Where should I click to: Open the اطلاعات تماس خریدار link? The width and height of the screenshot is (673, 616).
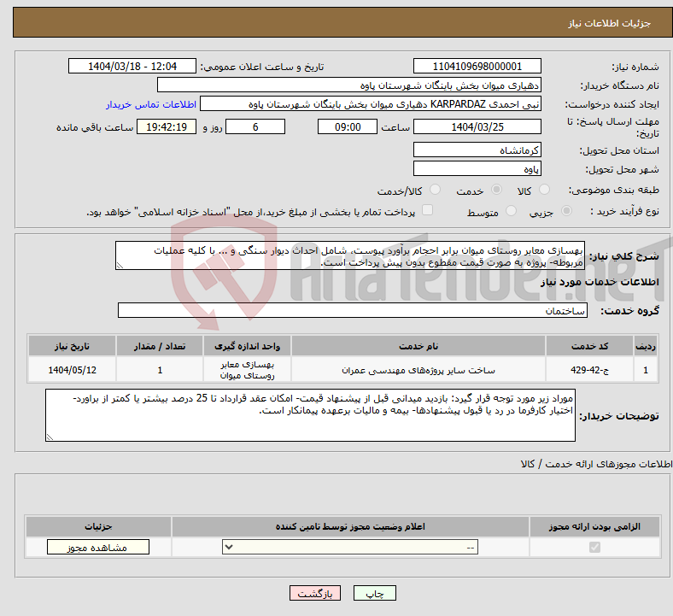pyautogui.click(x=151, y=104)
